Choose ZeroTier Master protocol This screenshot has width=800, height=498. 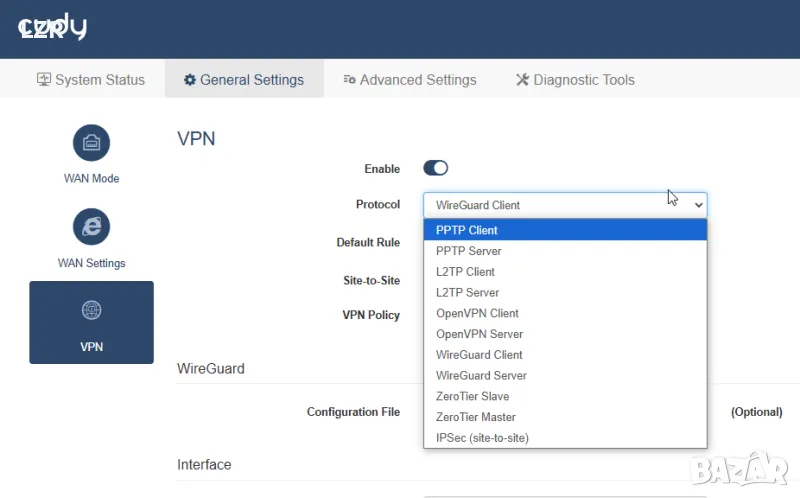pos(476,417)
